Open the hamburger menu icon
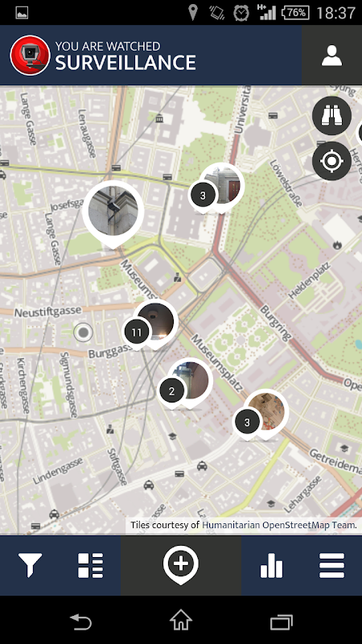 [x=331, y=565]
